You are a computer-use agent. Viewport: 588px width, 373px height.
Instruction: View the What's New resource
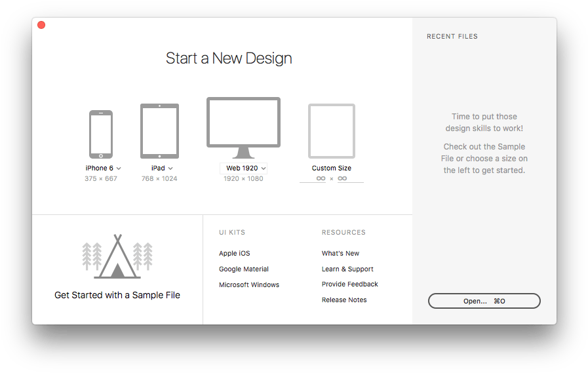click(x=340, y=254)
